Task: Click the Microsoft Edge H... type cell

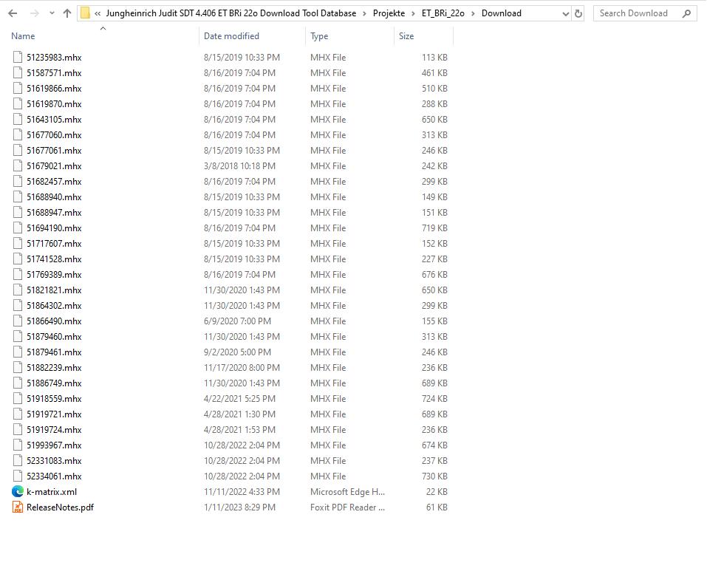Action: tap(347, 491)
